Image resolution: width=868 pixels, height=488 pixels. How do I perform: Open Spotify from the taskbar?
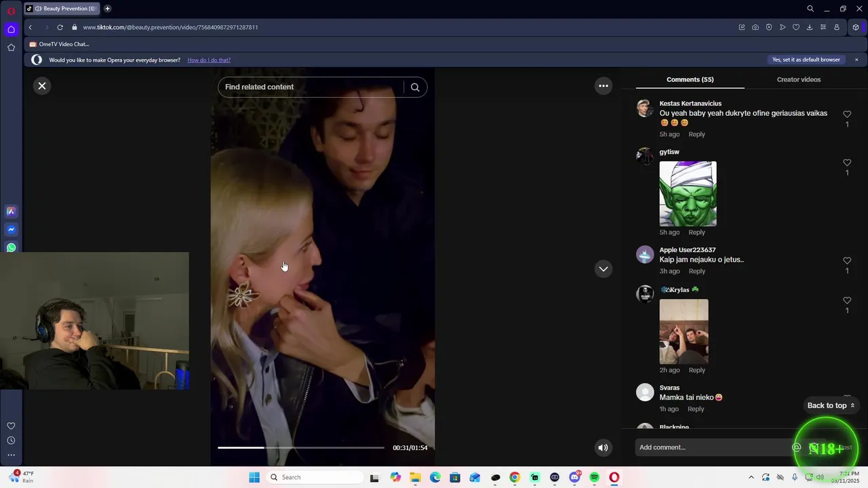coord(595,477)
